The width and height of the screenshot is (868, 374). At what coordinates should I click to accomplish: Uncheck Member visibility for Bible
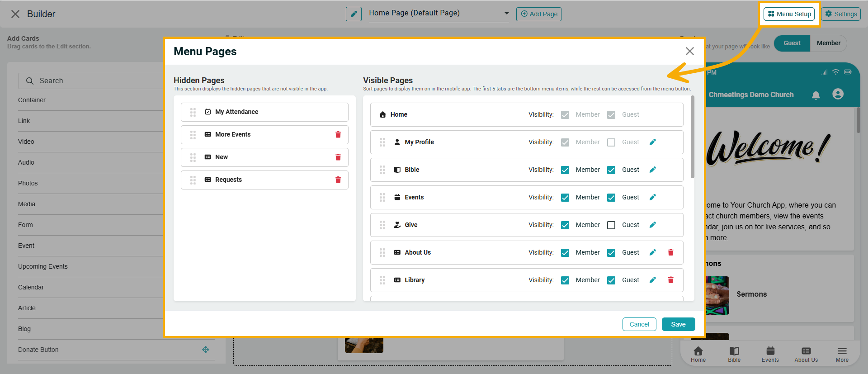tap(565, 170)
